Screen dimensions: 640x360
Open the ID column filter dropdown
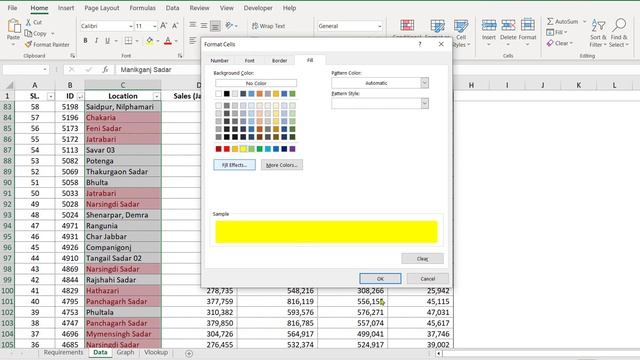(x=80, y=96)
